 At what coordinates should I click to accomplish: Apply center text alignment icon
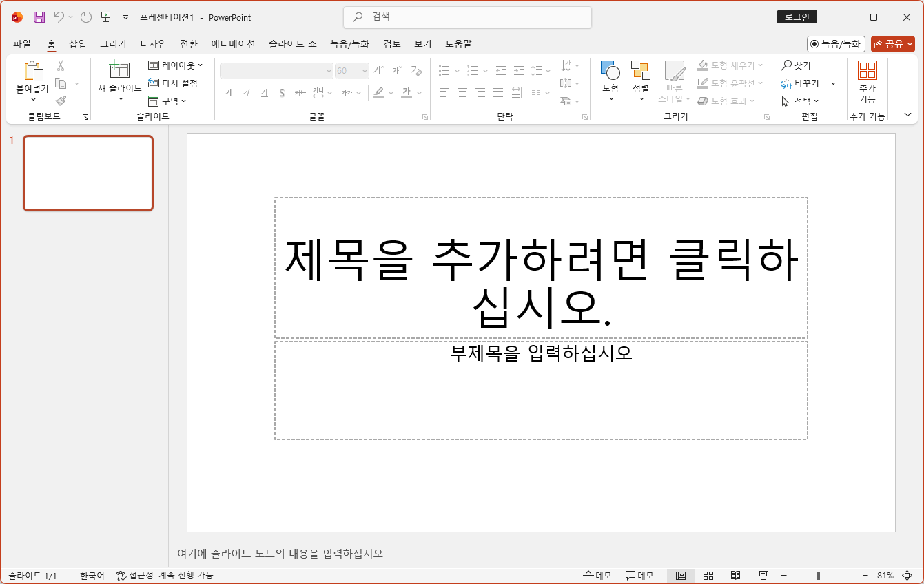coord(461,92)
